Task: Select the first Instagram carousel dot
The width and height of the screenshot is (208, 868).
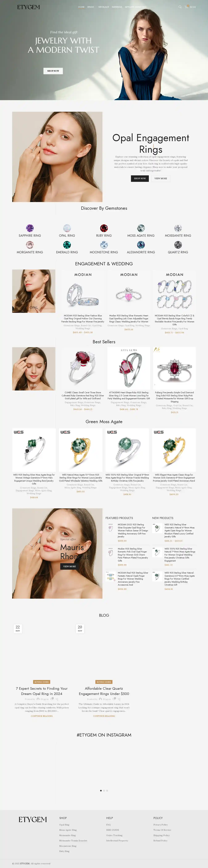Action: pyautogui.click(x=101, y=790)
